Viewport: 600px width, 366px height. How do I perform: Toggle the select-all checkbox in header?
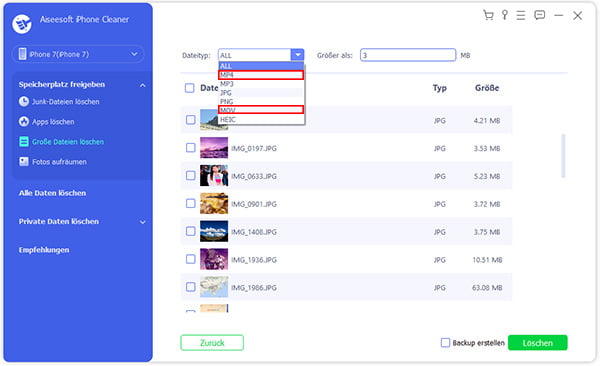click(x=189, y=88)
